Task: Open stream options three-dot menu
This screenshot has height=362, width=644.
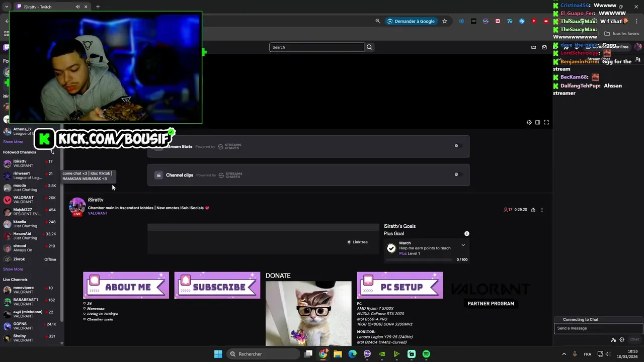Action: coord(542,210)
